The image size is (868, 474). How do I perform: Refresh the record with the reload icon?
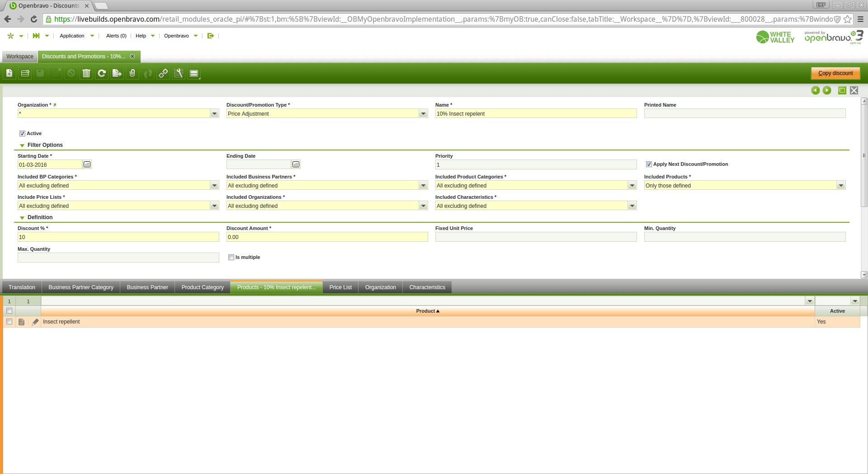[x=102, y=73]
